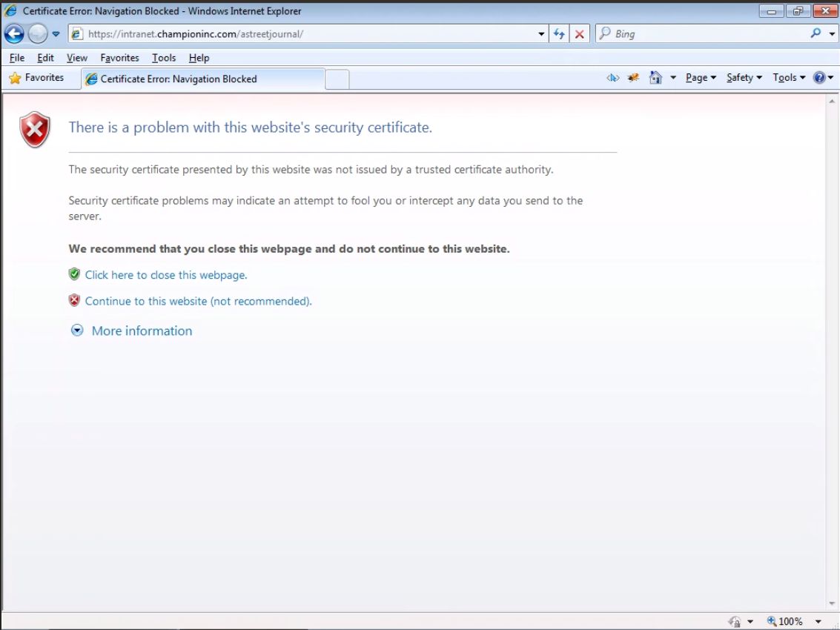Open a new blank tab
The width and height of the screenshot is (840, 630).
pyautogui.click(x=337, y=79)
